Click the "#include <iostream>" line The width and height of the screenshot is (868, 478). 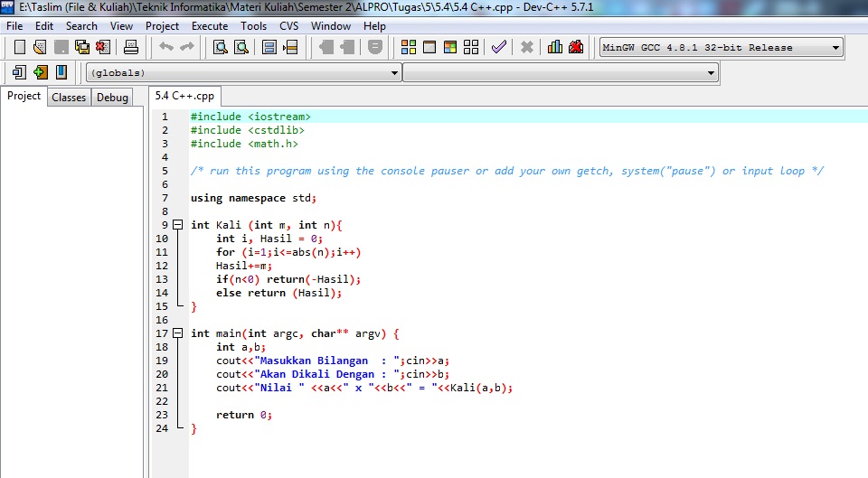click(250, 117)
